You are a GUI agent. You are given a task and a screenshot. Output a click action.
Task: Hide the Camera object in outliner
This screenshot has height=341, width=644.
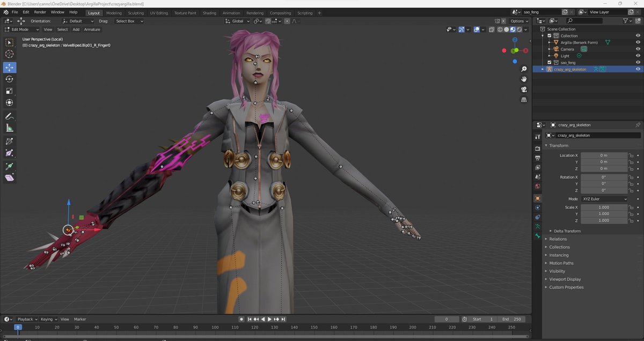pos(638,49)
